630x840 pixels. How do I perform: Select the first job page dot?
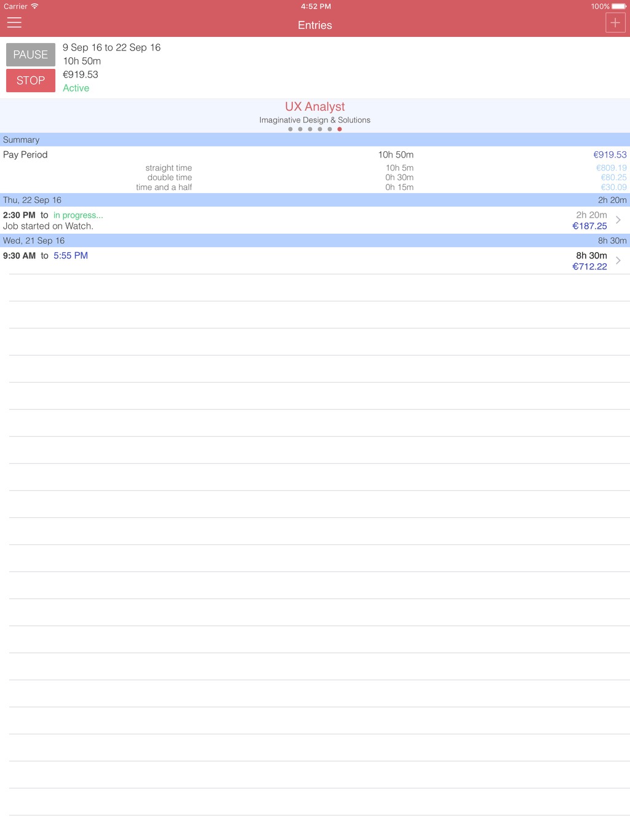pyautogui.click(x=290, y=129)
